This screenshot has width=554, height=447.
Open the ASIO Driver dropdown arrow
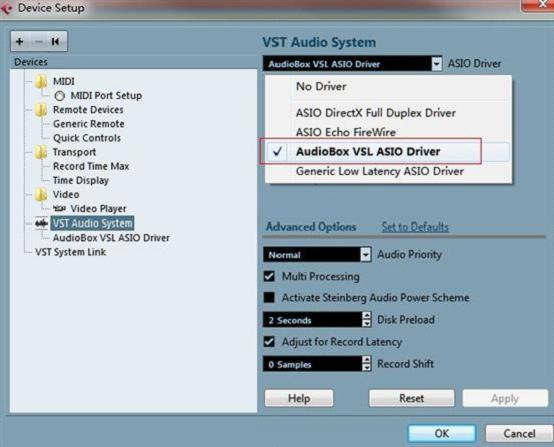coord(437,64)
